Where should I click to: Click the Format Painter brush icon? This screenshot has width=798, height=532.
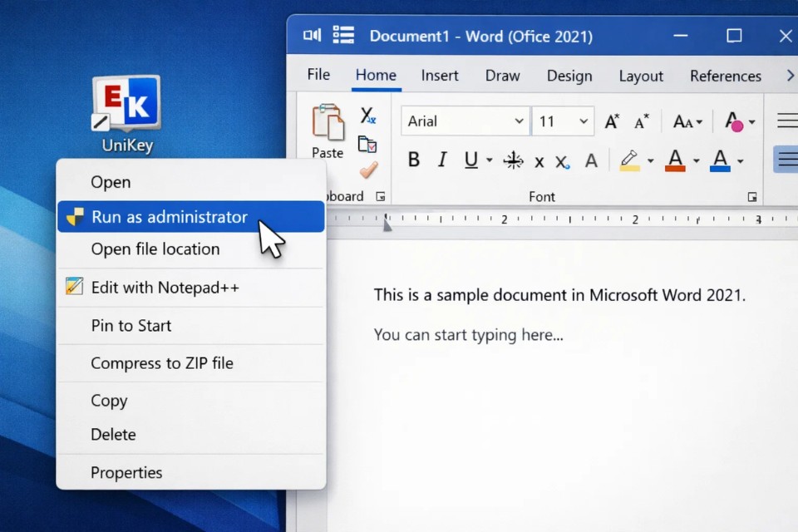coord(368,170)
